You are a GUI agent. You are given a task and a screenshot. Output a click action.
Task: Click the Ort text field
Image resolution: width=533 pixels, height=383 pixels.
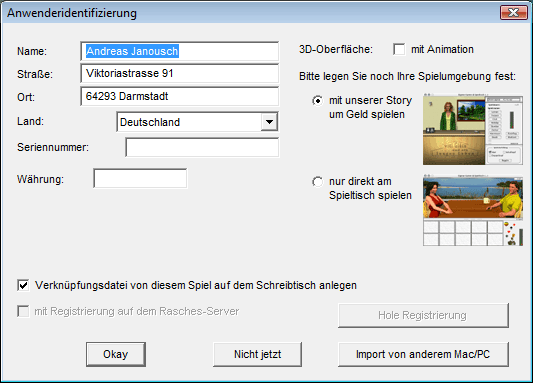[179, 96]
